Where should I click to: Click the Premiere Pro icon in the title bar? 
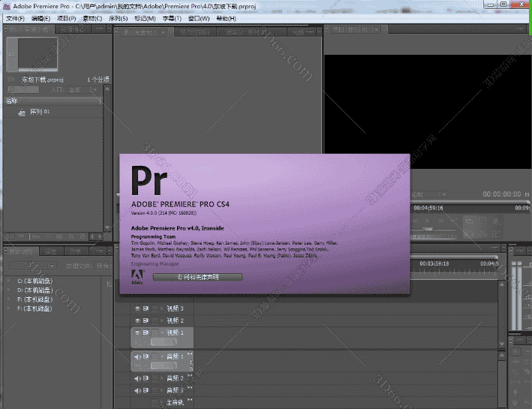tap(6, 5)
